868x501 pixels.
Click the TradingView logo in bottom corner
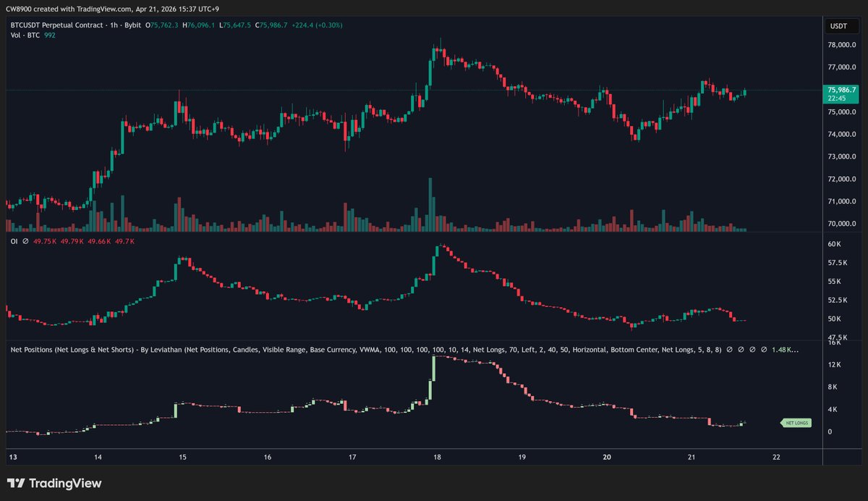click(54, 484)
